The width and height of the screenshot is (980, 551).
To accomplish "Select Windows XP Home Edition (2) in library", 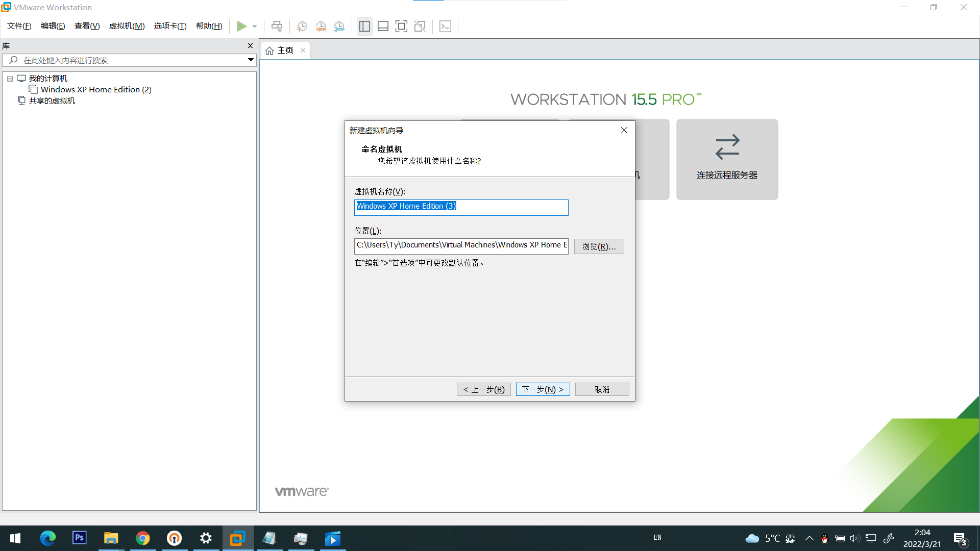I will (x=96, y=89).
